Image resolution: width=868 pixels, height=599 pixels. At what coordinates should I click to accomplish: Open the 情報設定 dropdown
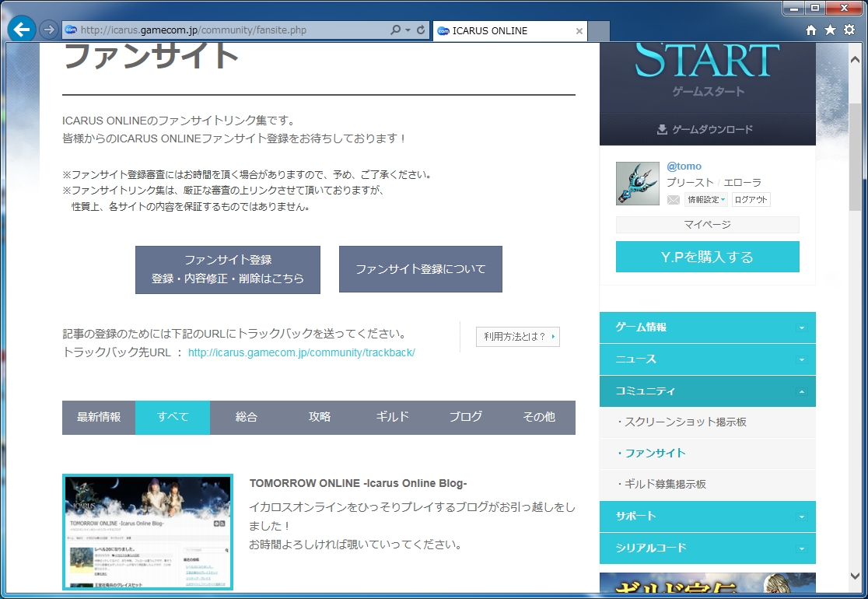[x=705, y=200]
